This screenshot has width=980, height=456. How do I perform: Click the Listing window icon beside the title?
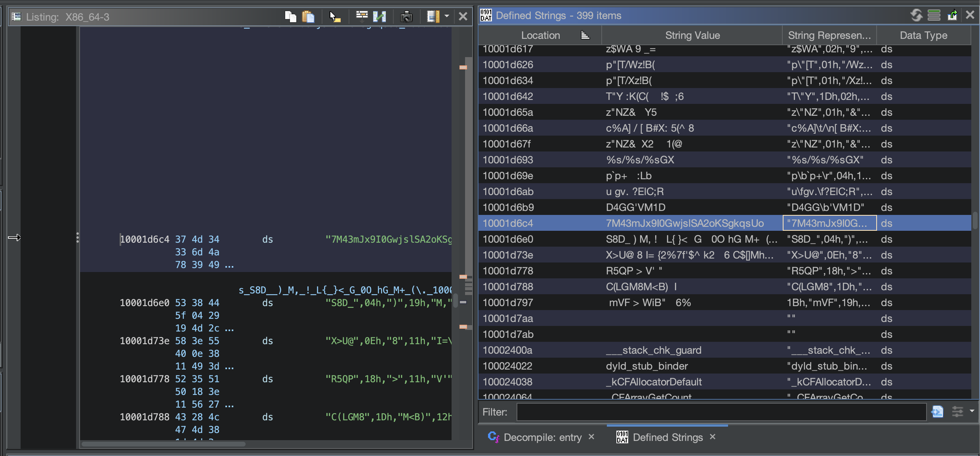point(16,17)
